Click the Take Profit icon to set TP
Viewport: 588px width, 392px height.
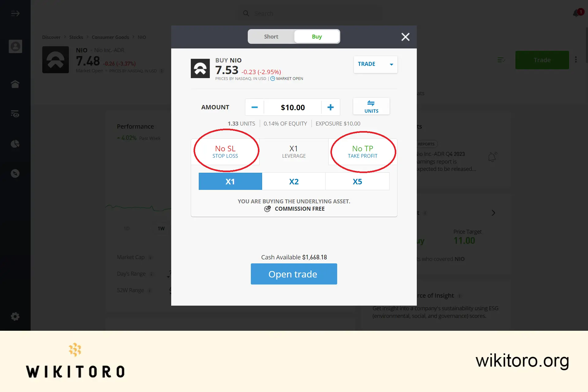click(x=362, y=151)
